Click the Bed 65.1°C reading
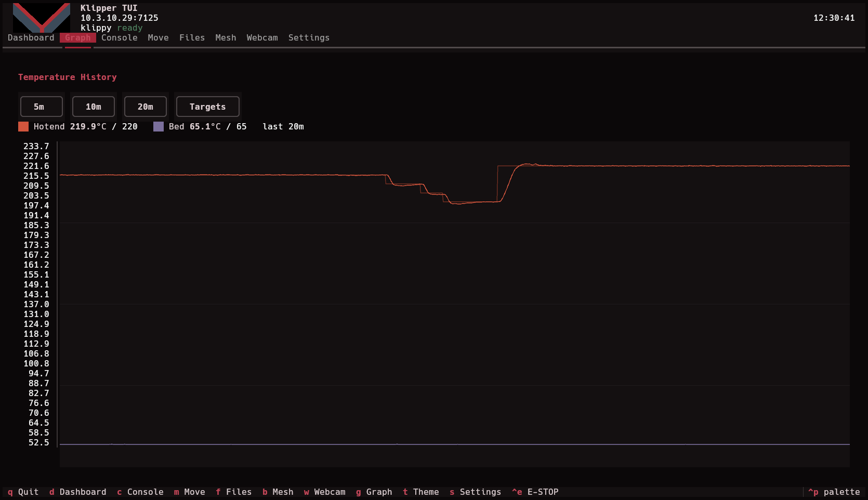Screen dimensions: 868x500 tap(208, 127)
